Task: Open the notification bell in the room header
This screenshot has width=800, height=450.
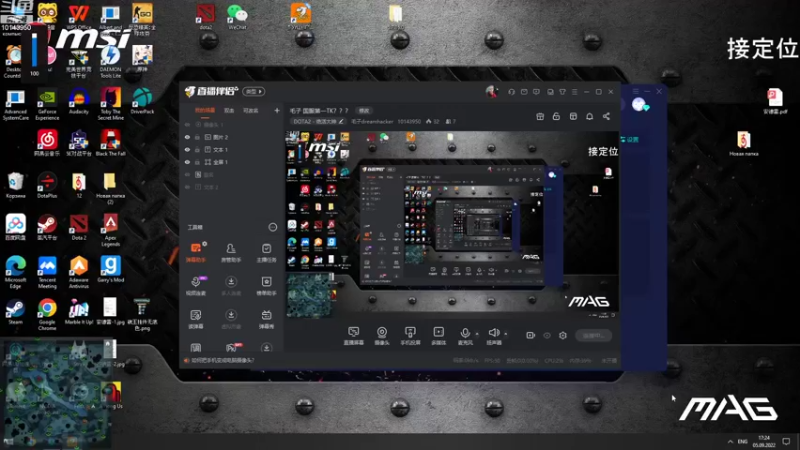Action: (589, 116)
